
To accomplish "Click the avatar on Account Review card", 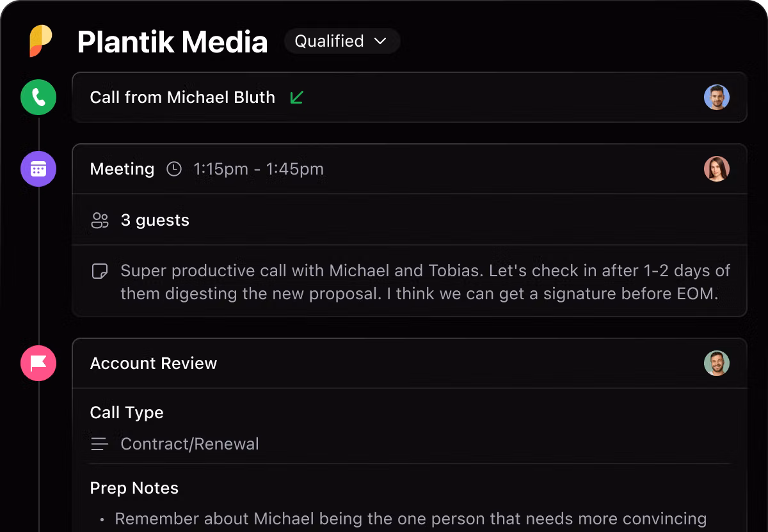I will click(716, 363).
